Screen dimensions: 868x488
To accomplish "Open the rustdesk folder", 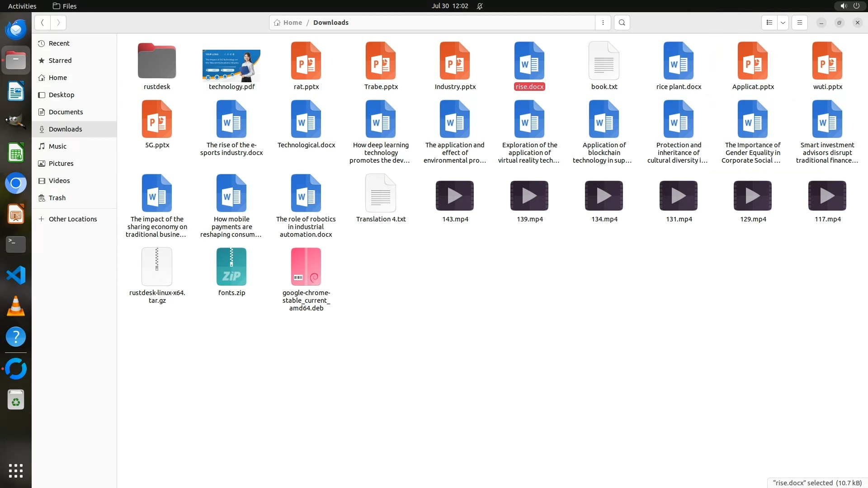I will [157, 61].
